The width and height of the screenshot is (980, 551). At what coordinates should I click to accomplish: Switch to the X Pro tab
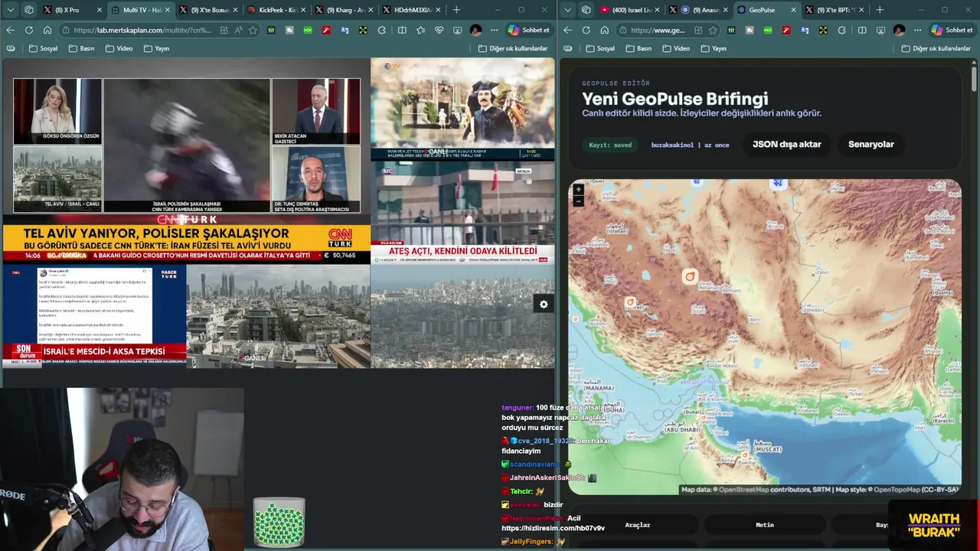73,10
